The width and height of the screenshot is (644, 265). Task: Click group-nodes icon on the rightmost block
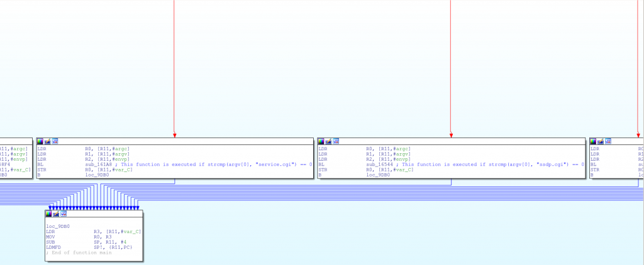(608, 141)
